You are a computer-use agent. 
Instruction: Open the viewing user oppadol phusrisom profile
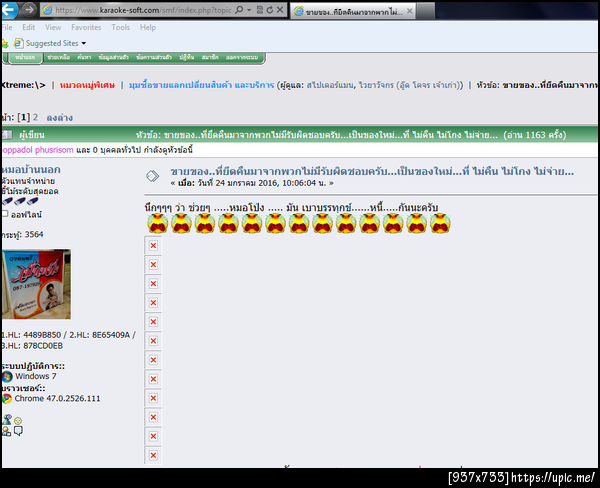tap(38, 150)
